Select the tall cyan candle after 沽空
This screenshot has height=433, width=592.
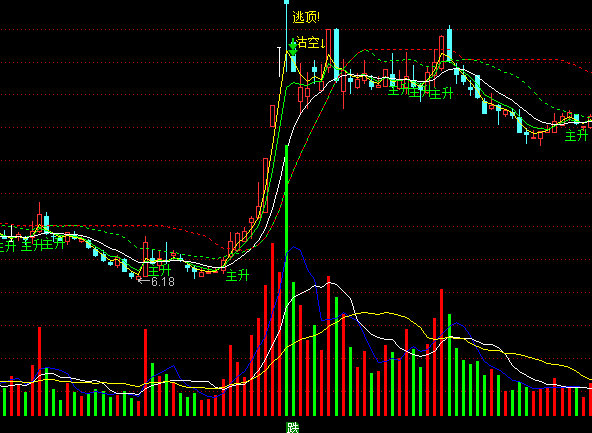coord(336,55)
